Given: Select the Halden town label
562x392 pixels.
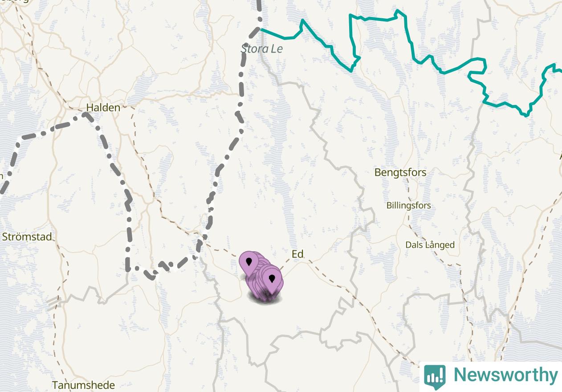Looking at the screenshot, I should (x=103, y=107).
